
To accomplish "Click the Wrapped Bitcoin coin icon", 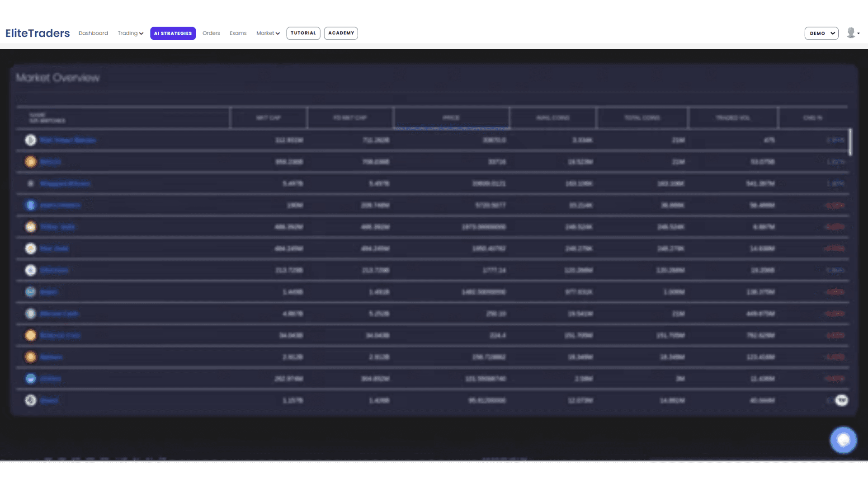I will (x=30, y=183).
